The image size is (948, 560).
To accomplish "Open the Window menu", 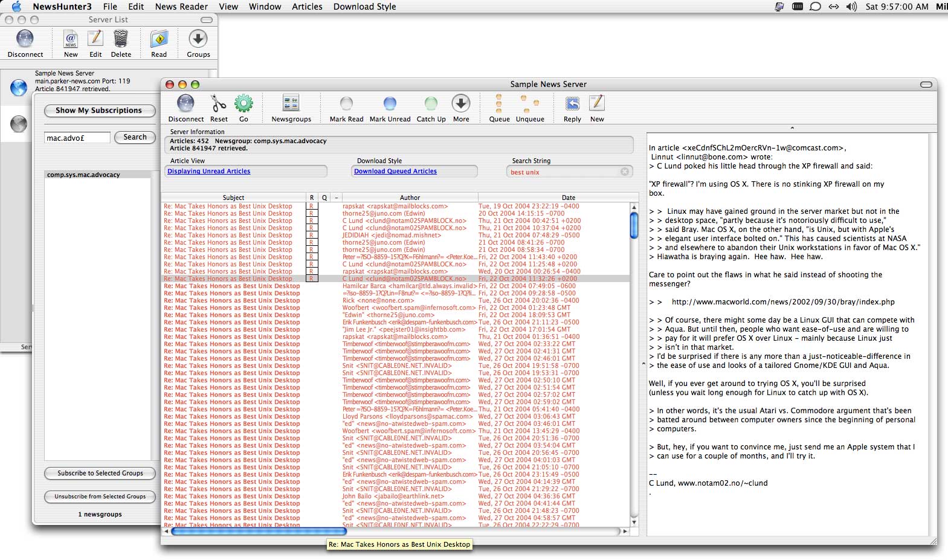I will [x=265, y=7].
